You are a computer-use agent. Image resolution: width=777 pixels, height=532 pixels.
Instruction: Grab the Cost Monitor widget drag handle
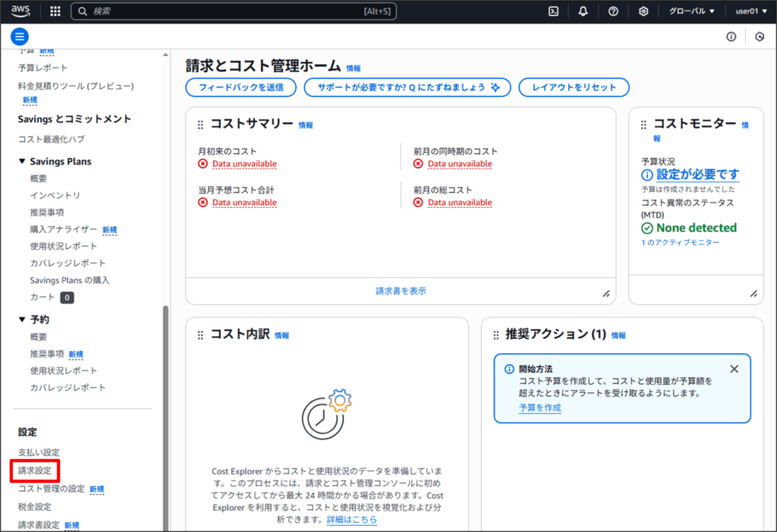tap(643, 125)
